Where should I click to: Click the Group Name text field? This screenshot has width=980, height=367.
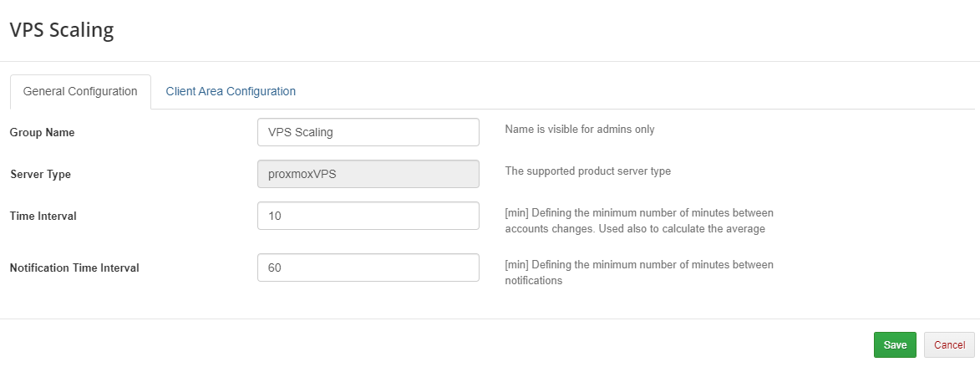[368, 132]
